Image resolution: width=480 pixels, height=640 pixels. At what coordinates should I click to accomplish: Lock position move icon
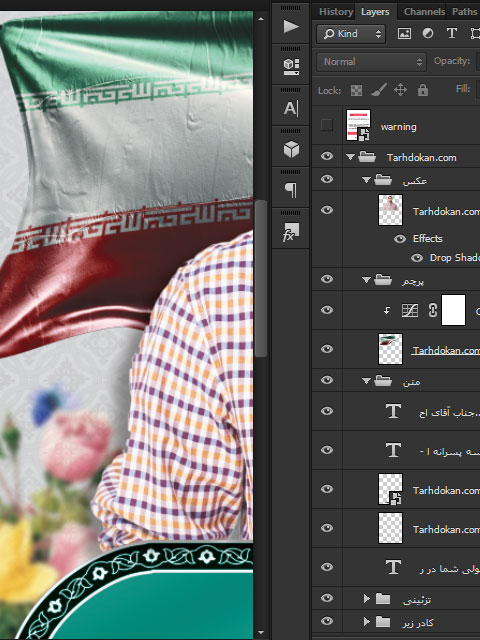[400, 90]
